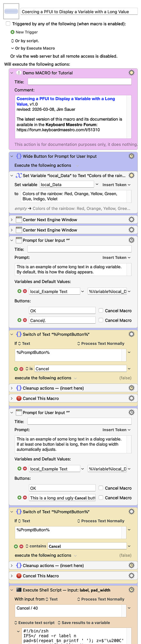
Task: Open the dropdown arrow beside the 'contains Cancel' field
Action: [x=129, y=546]
